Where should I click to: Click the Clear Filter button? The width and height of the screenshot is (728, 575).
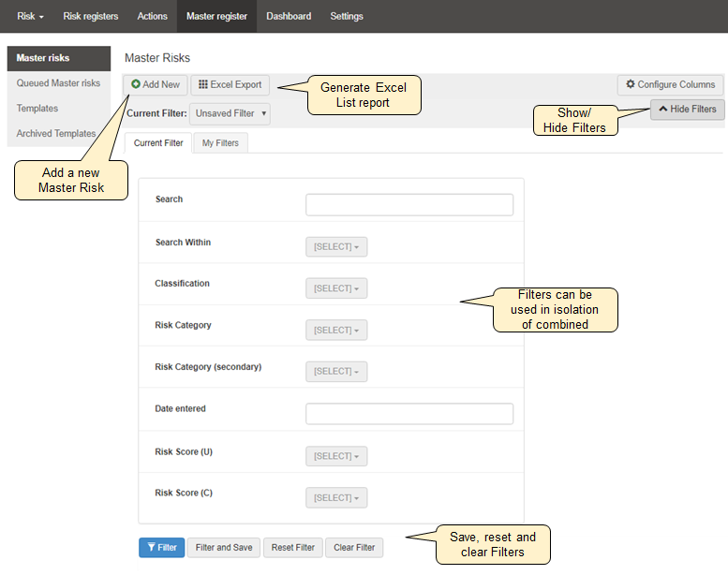click(354, 547)
